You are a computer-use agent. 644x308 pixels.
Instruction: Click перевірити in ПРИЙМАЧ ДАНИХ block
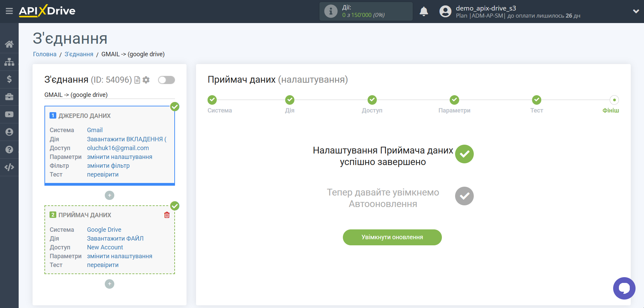tap(103, 265)
